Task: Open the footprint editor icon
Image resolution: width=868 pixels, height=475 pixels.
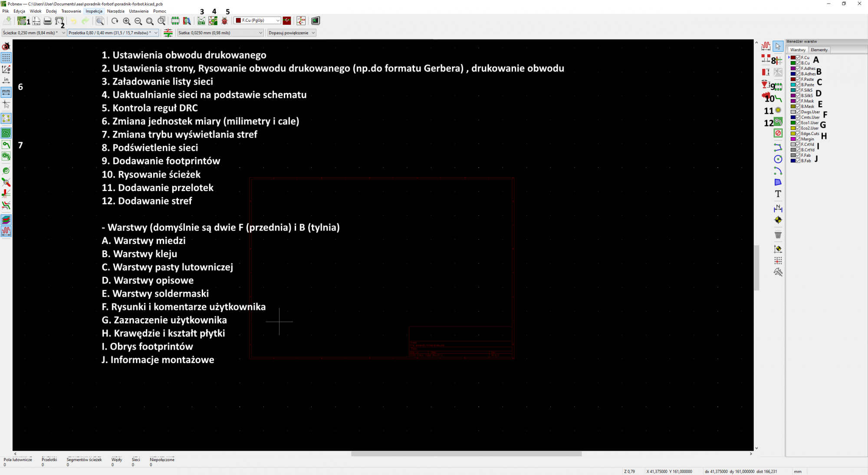Action: (175, 20)
